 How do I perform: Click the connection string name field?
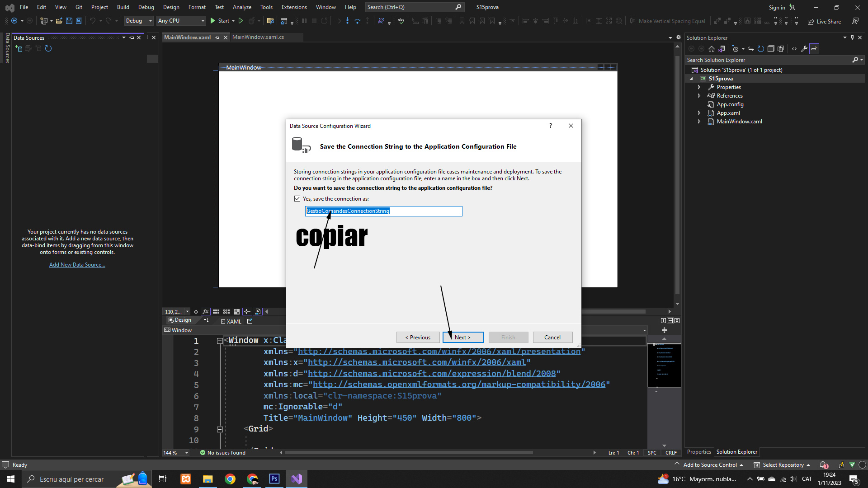tap(383, 211)
